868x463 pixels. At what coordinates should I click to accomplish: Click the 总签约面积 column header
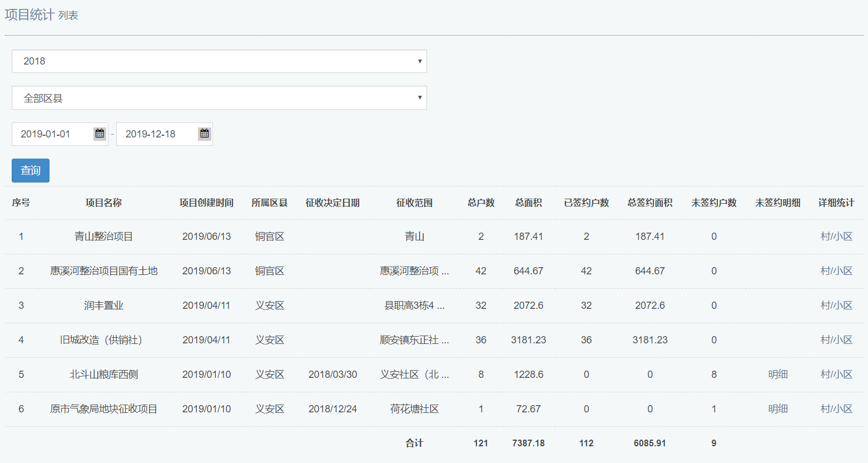pos(650,203)
